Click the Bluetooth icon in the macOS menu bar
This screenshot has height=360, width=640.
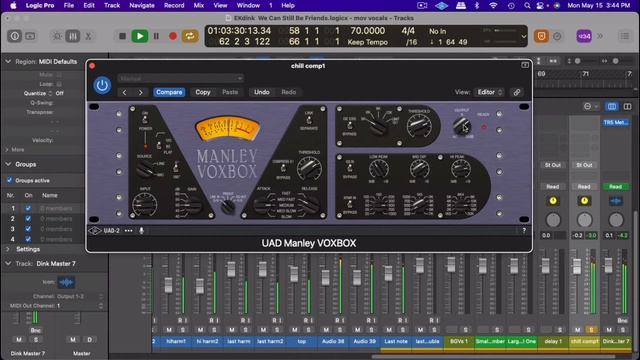477,5
